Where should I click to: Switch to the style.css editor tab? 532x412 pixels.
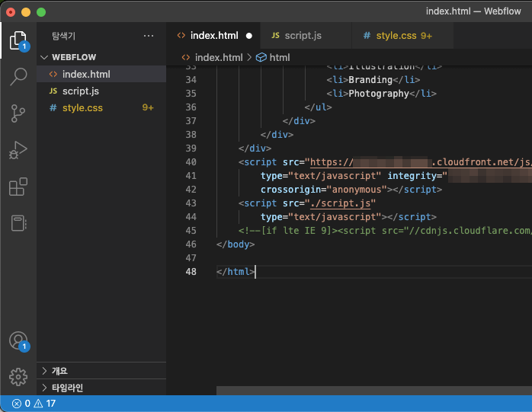point(403,36)
